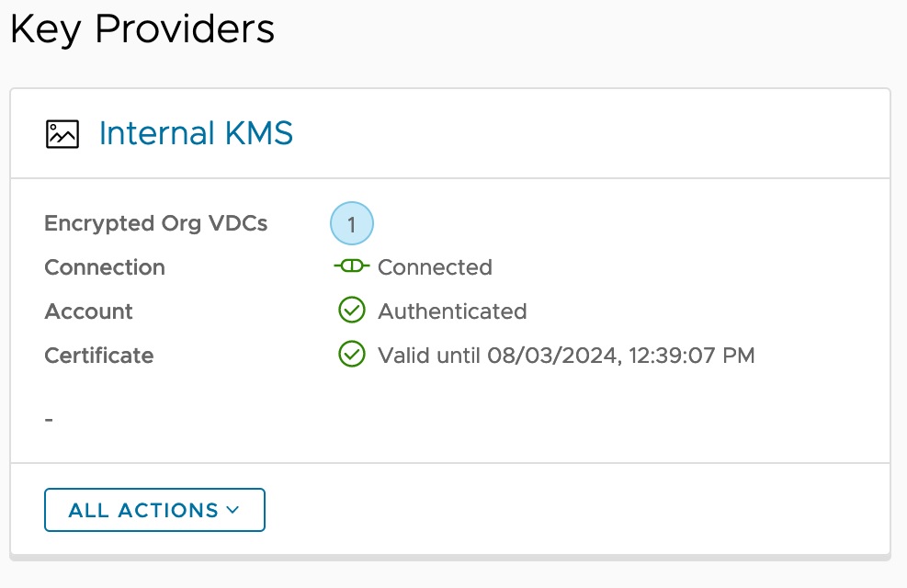
Task: Click the certificate Valid until date text
Action: 566,356
